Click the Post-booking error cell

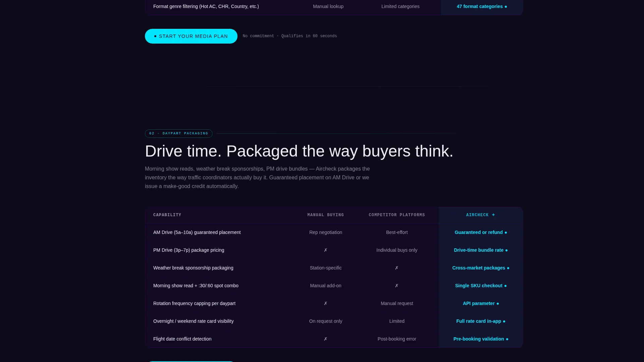397,339
